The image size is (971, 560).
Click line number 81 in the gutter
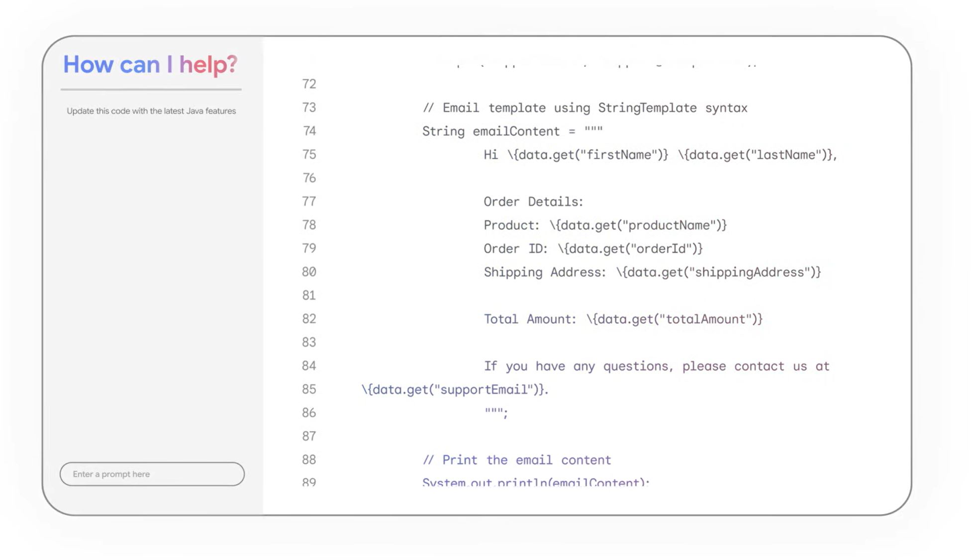click(309, 295)
